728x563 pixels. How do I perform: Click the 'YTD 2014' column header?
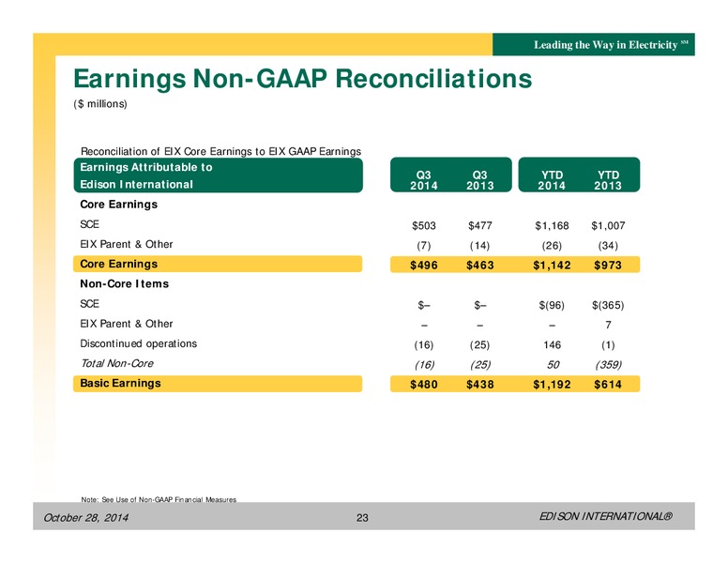click(x=552, y=180)
